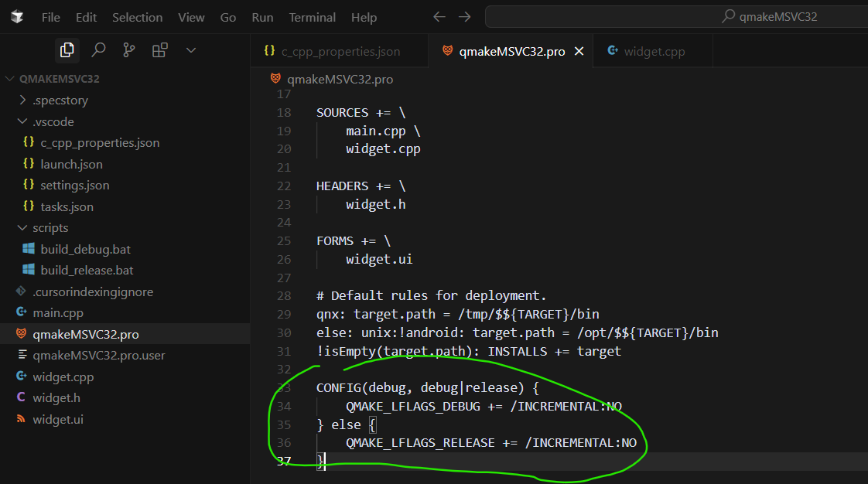Open the Search panel icon
Screen dimensions: 868x484
(x=98, y=49)
